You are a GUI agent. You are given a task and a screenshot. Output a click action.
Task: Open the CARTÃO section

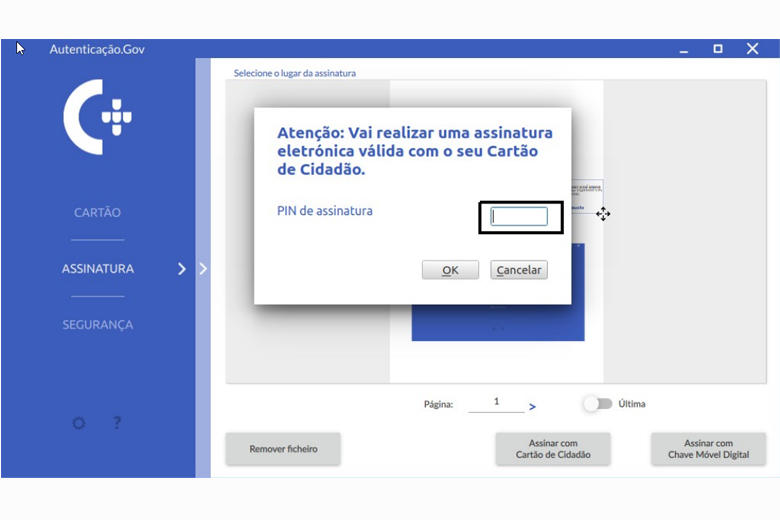coord(97,212)
